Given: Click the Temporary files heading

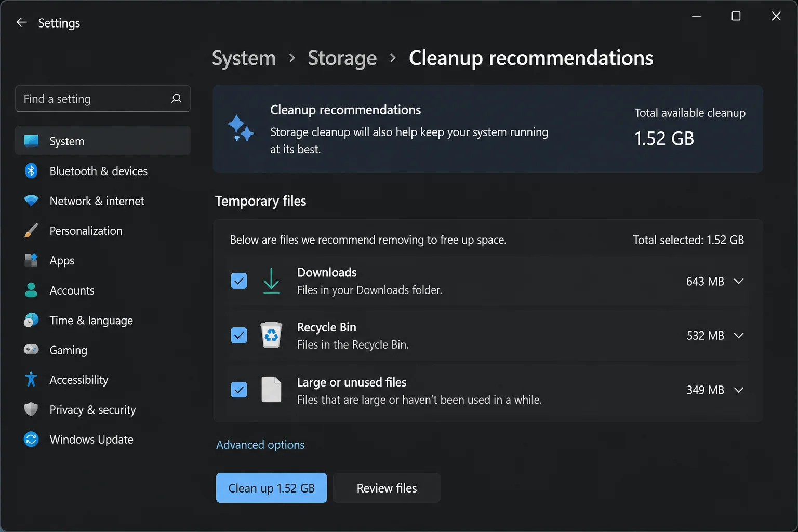Looking at the screenshot, I should click(260, 201).
